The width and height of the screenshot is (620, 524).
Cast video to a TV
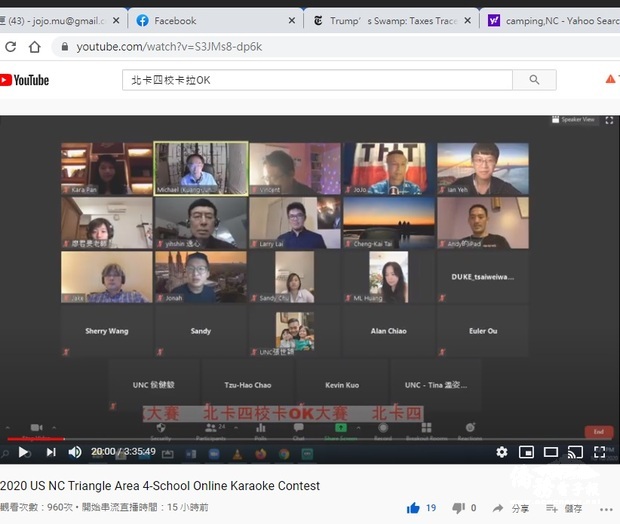575,452
